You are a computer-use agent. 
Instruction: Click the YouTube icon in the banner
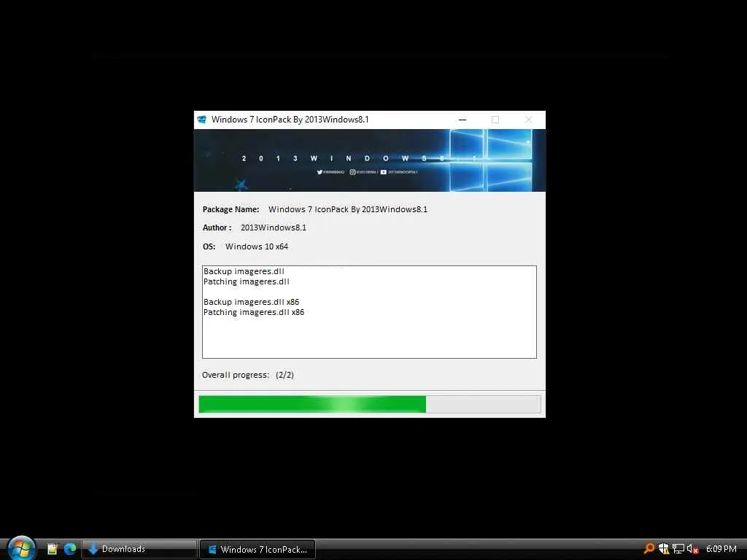click(x=384, y=172)
